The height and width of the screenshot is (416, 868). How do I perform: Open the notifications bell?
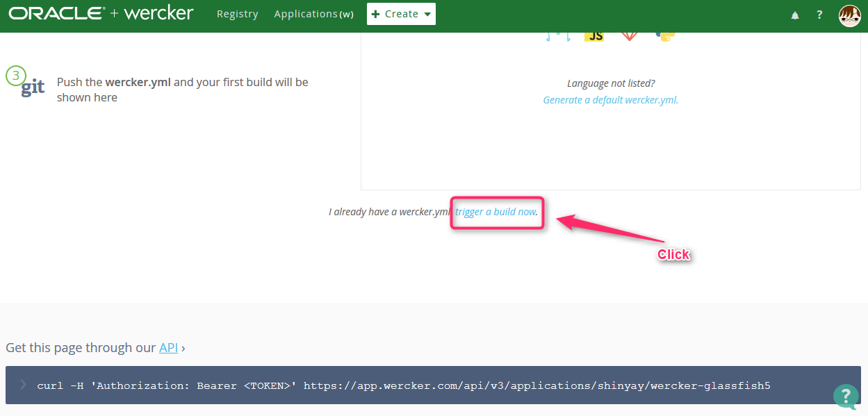tap(795, 15)
